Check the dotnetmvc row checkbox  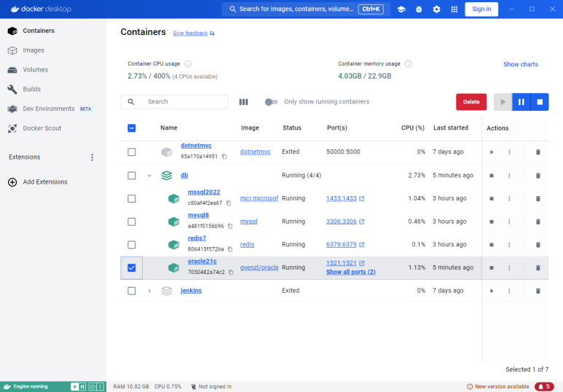tap(131, 152)
